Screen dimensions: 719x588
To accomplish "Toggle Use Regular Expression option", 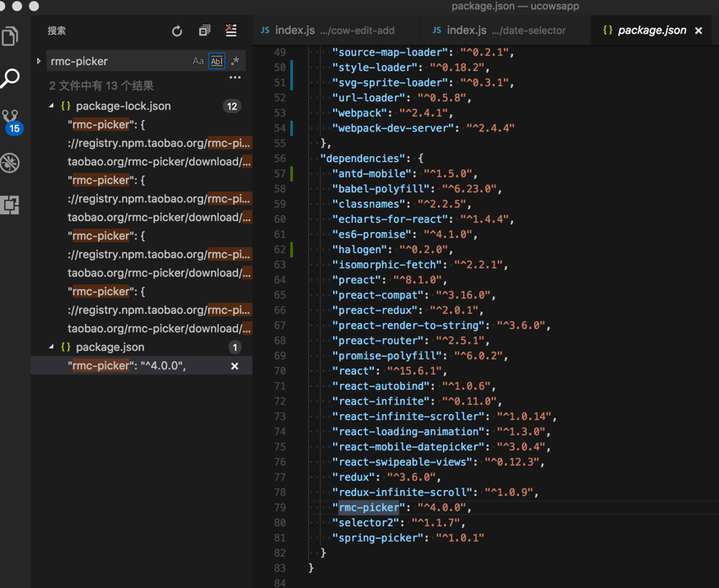I will 235,61.
